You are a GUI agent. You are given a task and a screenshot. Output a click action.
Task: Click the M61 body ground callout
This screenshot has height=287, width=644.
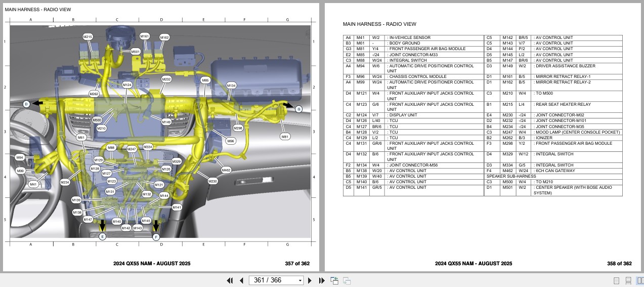coord(81,138)
